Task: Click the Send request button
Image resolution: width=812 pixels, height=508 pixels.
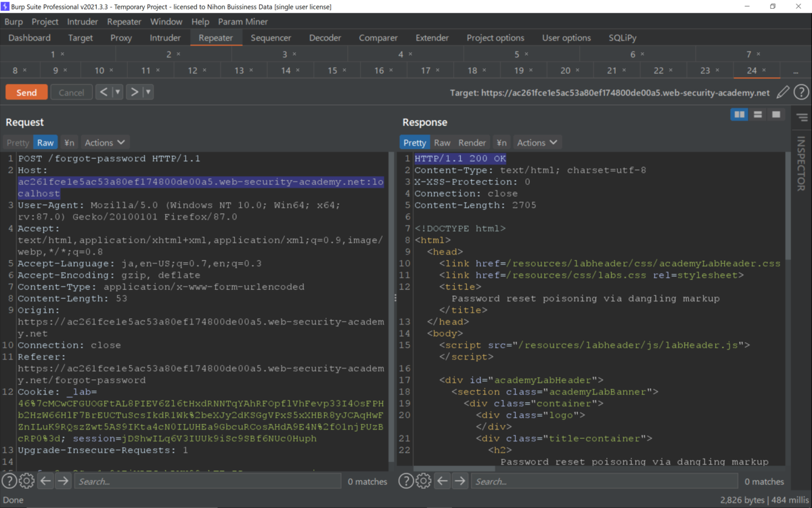Action: tap(26, 92)
